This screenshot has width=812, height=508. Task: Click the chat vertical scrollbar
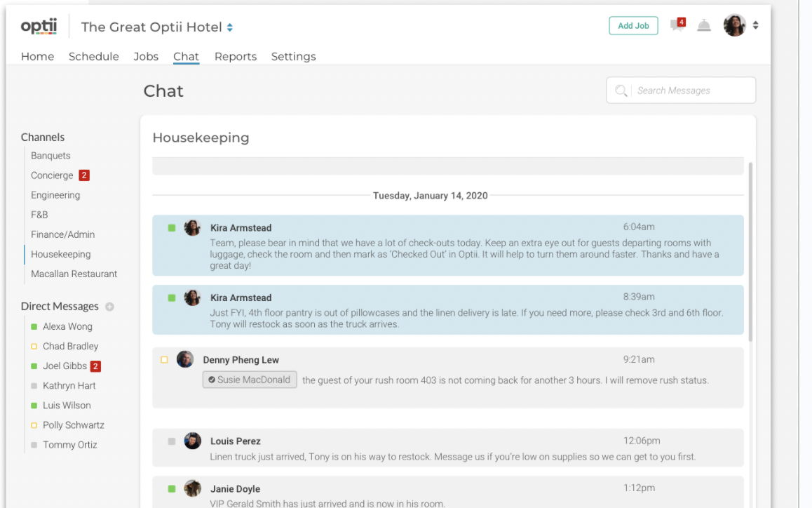[x=750, y=253]
